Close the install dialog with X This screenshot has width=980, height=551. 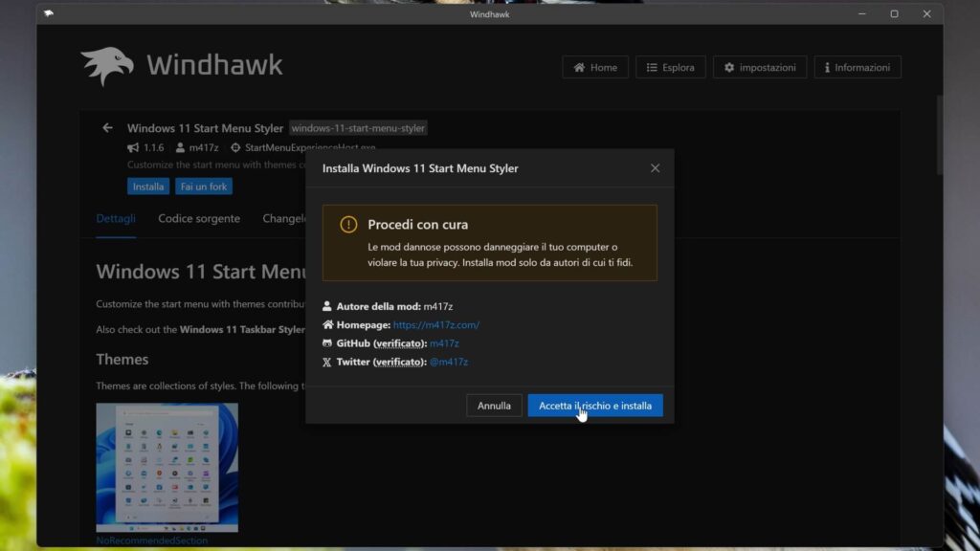pos(655,168)
